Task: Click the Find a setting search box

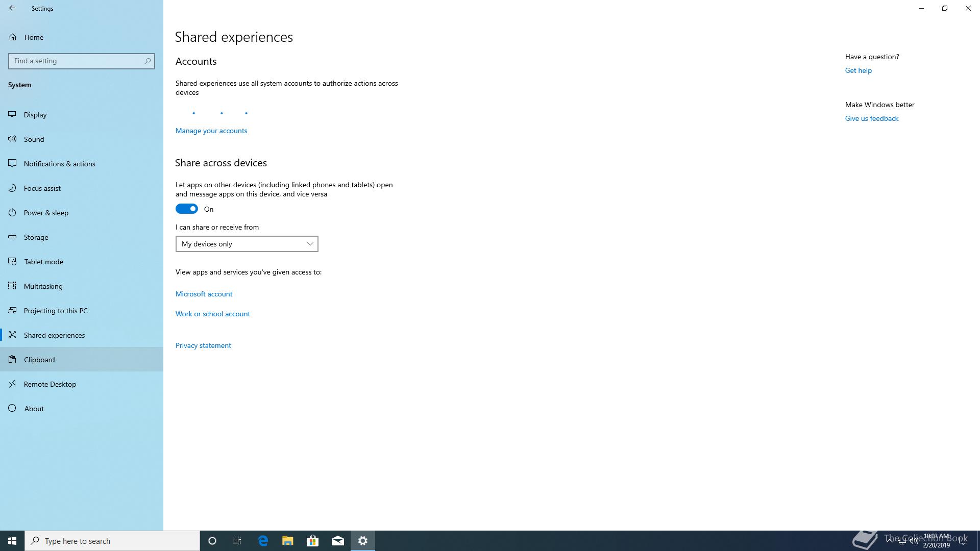Action: 82,61
